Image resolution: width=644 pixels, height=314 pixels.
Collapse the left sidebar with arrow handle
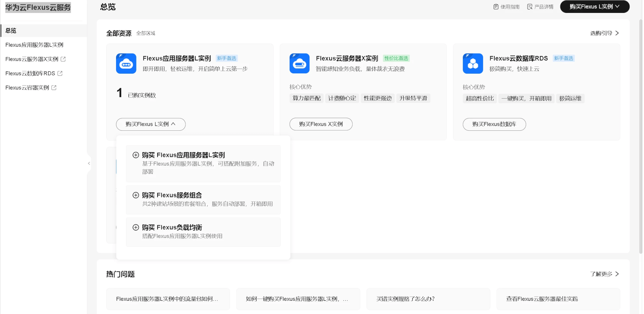(89, 163)
